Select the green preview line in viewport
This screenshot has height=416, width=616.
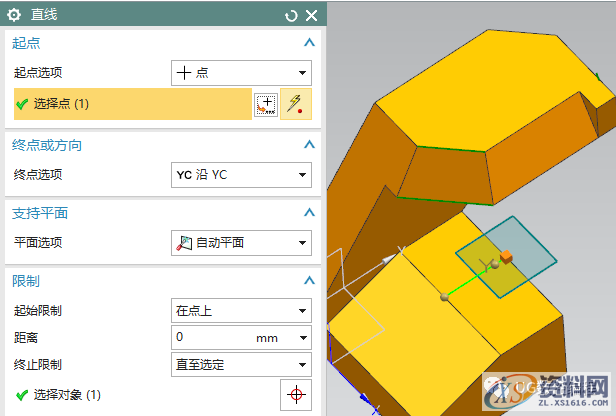coord(468,282)
